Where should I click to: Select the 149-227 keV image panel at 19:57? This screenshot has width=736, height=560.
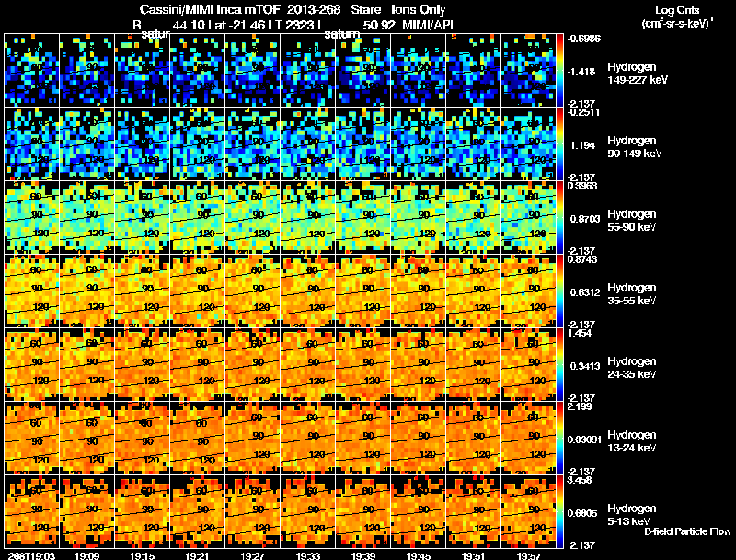click(x=528, y=71)
